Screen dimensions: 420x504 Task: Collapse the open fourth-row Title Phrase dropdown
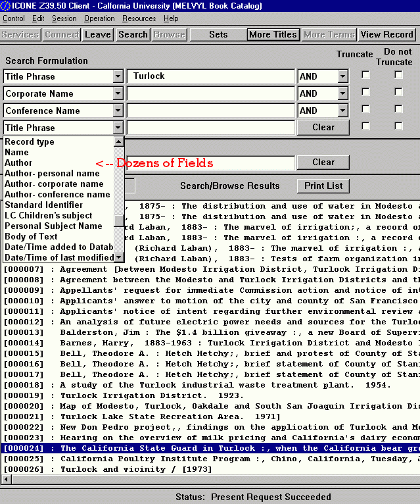(118, 128)
